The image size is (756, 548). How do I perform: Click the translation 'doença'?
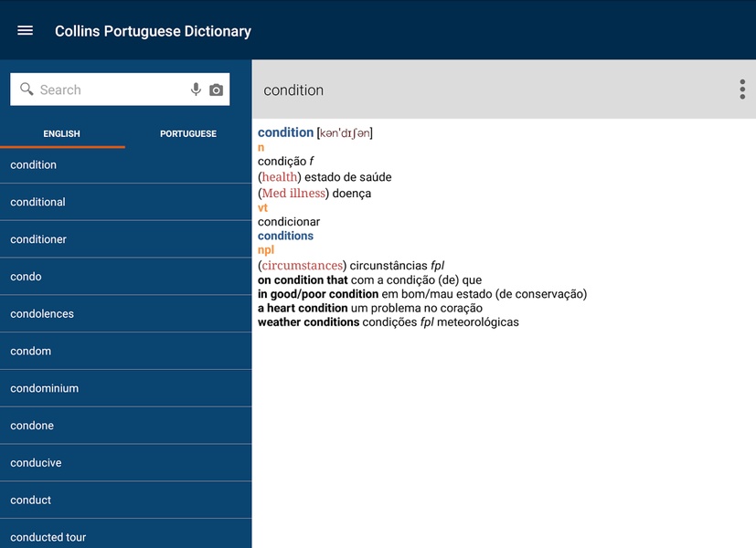[351, 193]
